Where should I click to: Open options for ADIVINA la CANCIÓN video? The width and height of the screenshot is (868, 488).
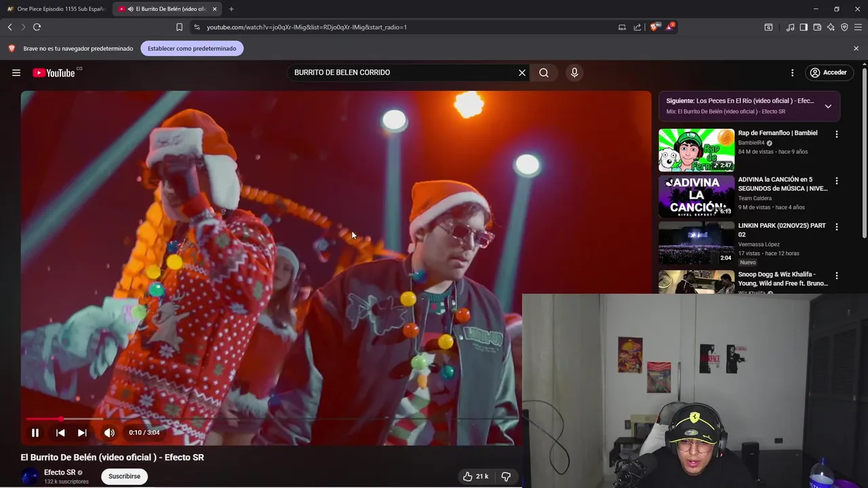(x=836, y=181)
